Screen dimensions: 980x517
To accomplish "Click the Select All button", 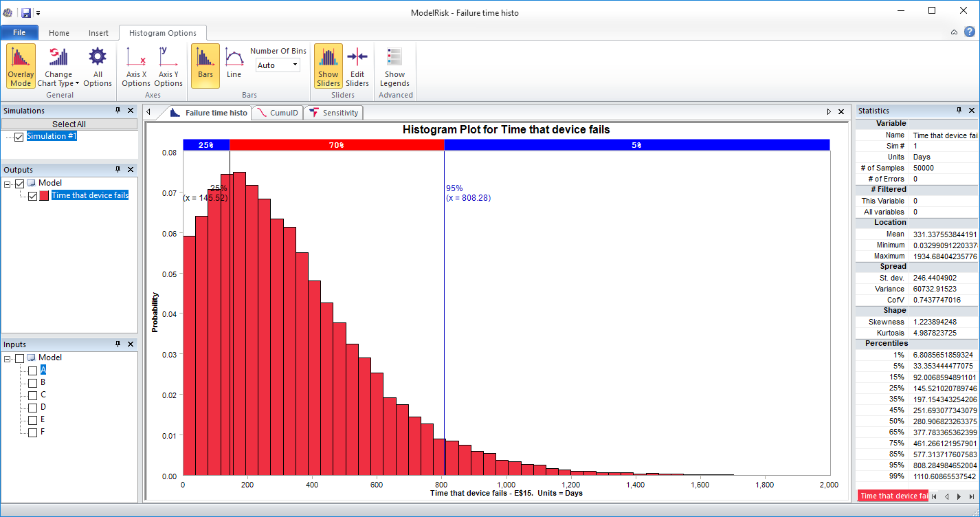I will pos(69,123).
